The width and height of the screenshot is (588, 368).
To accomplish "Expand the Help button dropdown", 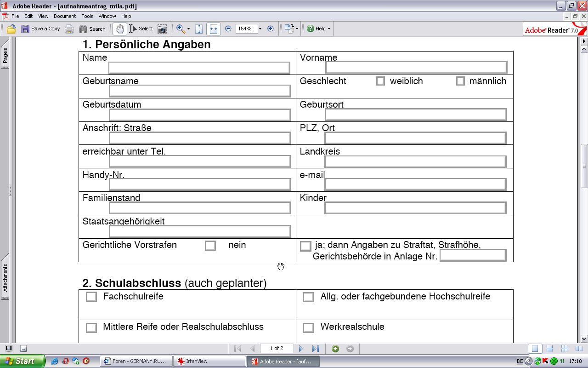I will [x=329, y=29].
